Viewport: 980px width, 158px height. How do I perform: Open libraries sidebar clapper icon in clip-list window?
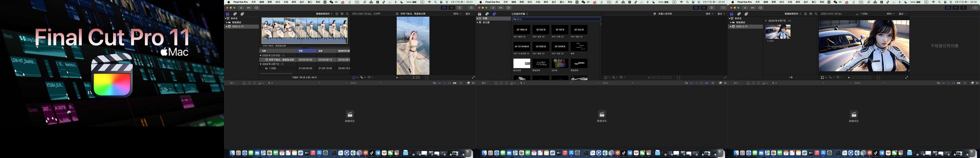click(x=227, y=14)
